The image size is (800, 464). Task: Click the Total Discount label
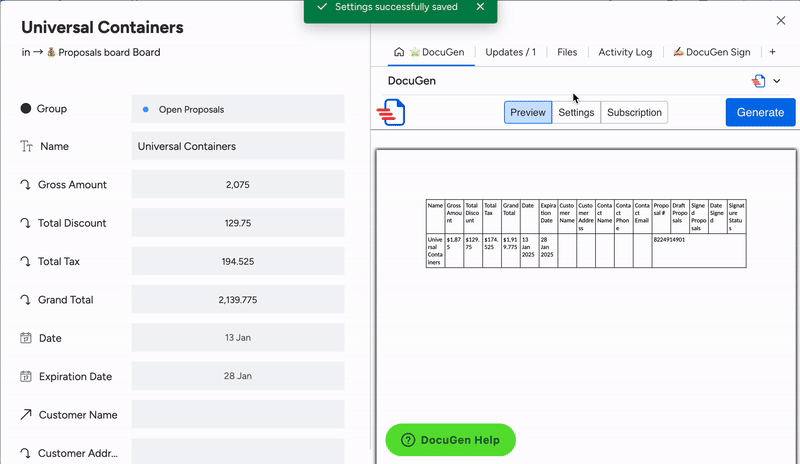coord(72,223)
